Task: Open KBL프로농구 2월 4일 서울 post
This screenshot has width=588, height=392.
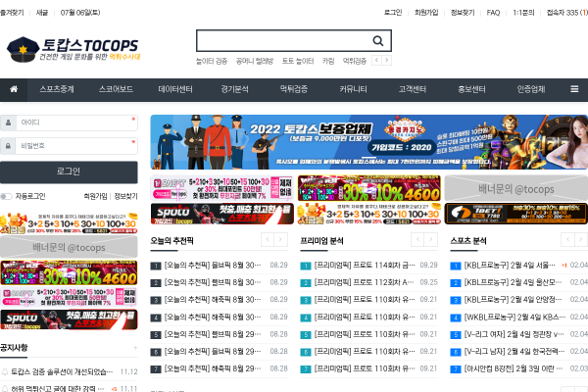Action: [510, 266]
